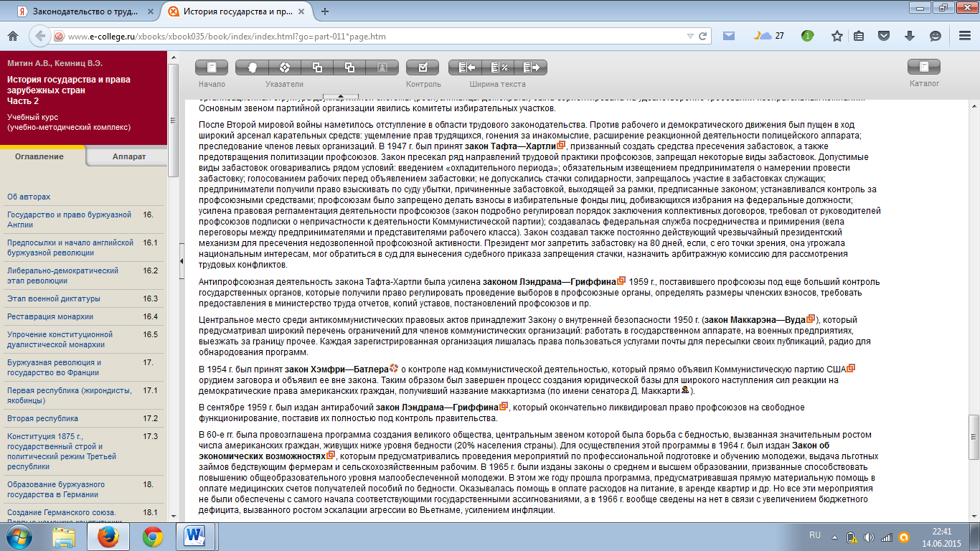Open the downloads arrow icon
Image resolution: width=980 pixels, height=551 pixels.
pos(910,36)
